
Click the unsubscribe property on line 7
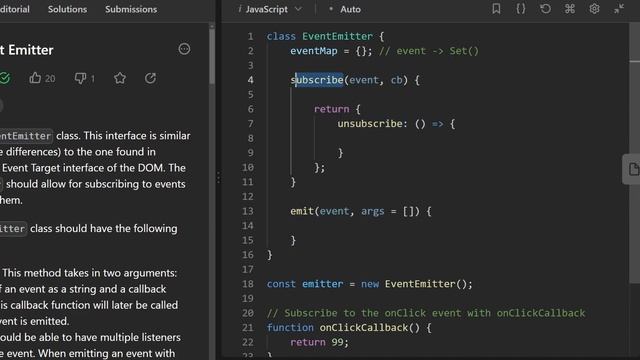point(369,124)
